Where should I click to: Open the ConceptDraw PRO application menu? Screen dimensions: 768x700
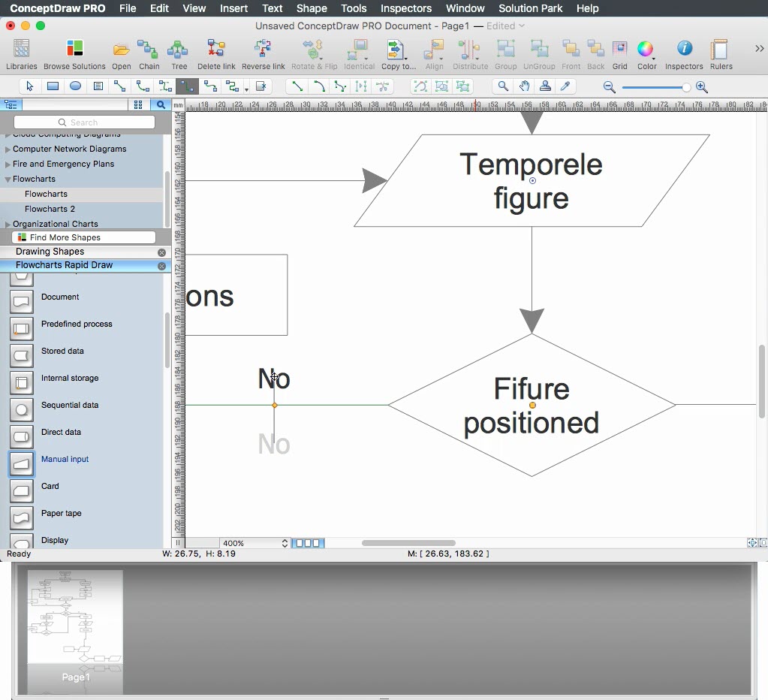coord(57,8)
